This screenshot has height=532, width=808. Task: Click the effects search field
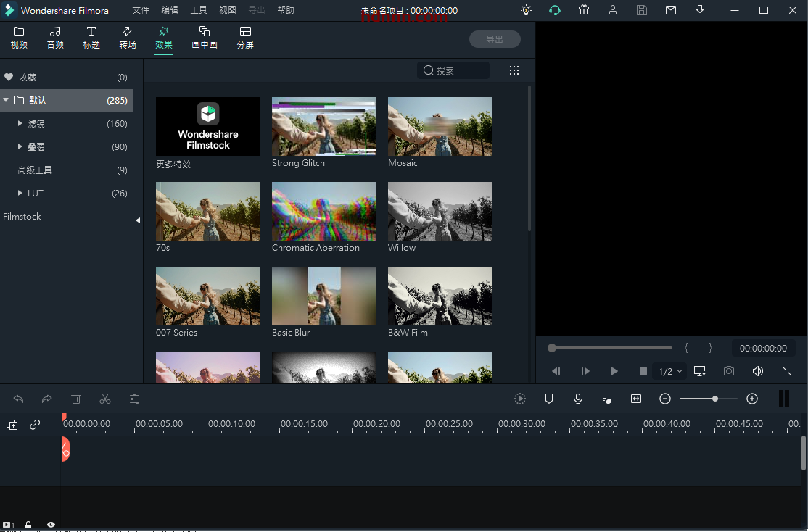click(453, 70)
